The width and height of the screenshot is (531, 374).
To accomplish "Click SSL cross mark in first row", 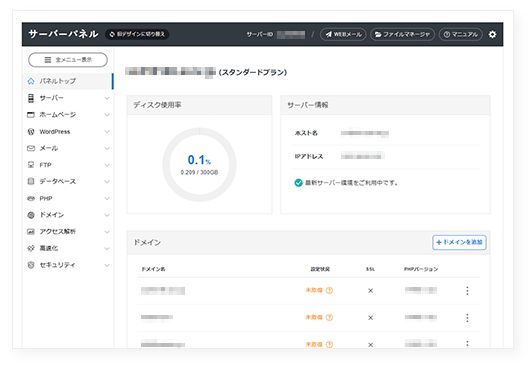I will [x=370, y=291].
